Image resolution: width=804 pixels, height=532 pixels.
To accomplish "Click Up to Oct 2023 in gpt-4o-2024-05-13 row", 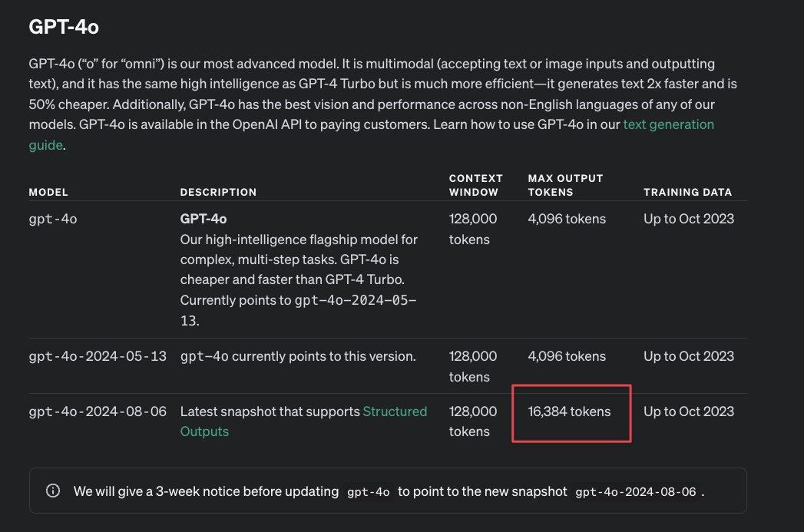I will click(689, 356).
